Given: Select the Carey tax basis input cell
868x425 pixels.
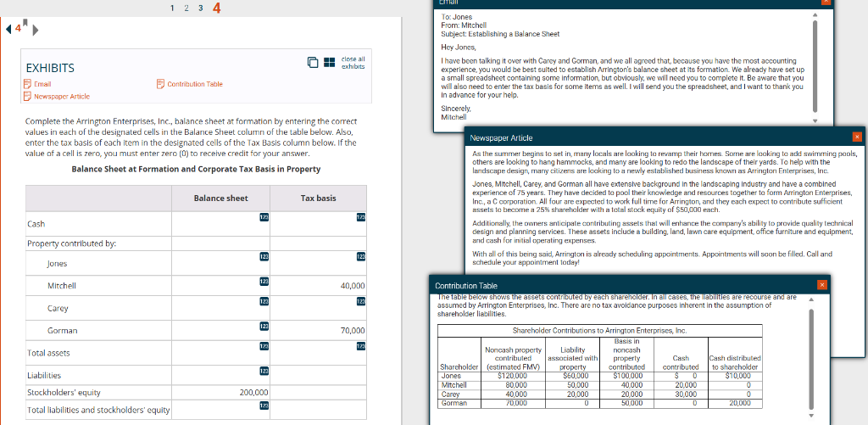Looking at the screenshot, I should point(319,308).
